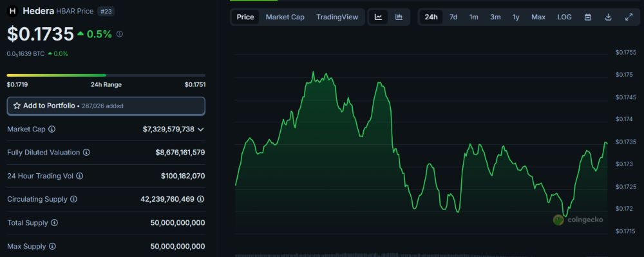Click the $7,329,579,738 market cap value

[x=168, y=129]
